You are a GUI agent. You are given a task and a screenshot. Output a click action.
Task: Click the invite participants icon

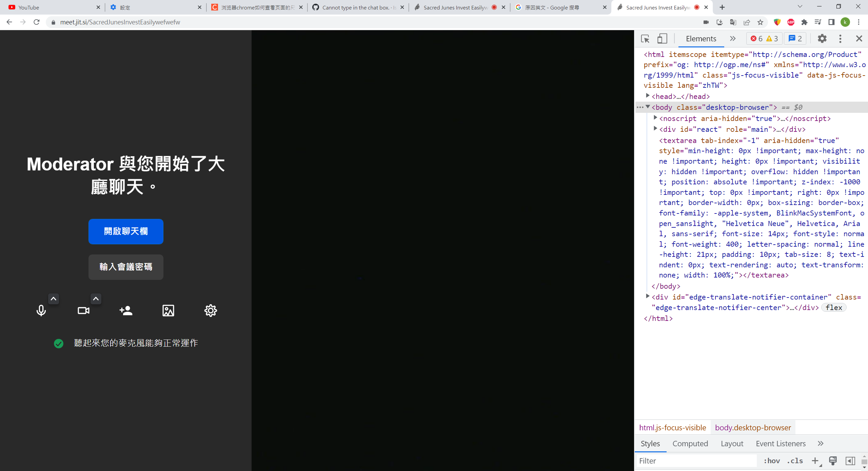126,310
